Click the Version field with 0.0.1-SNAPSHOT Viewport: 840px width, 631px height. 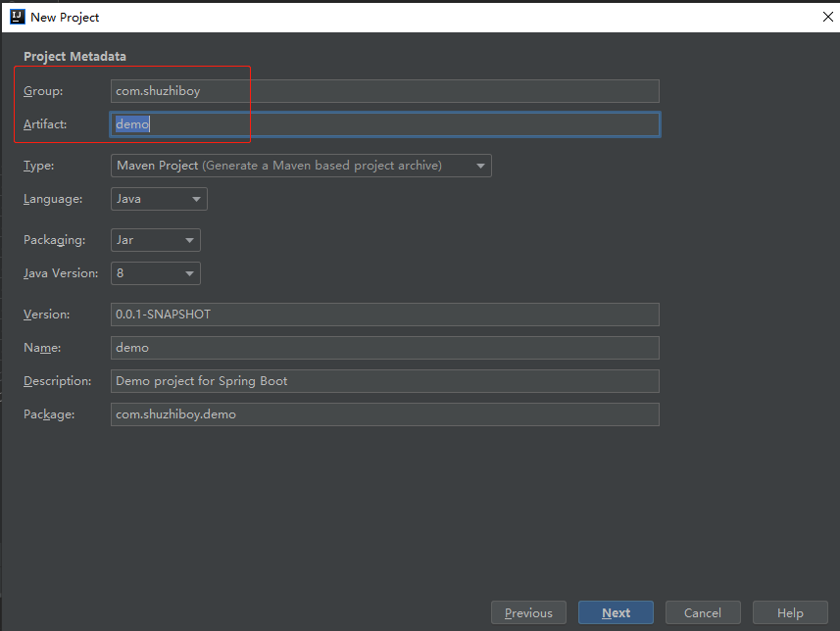pyautogui.click(x=384, y=315)
